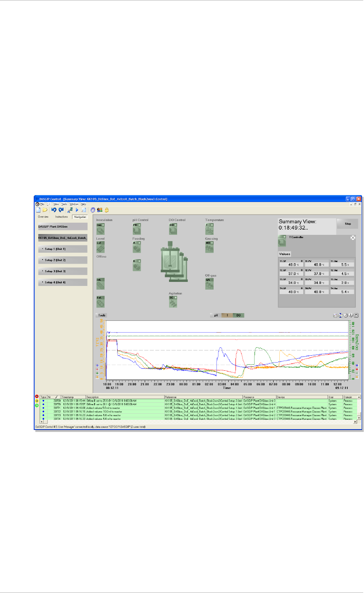
Task: Select log row 33771 Added volume
Action: click(x=198, y=408)
